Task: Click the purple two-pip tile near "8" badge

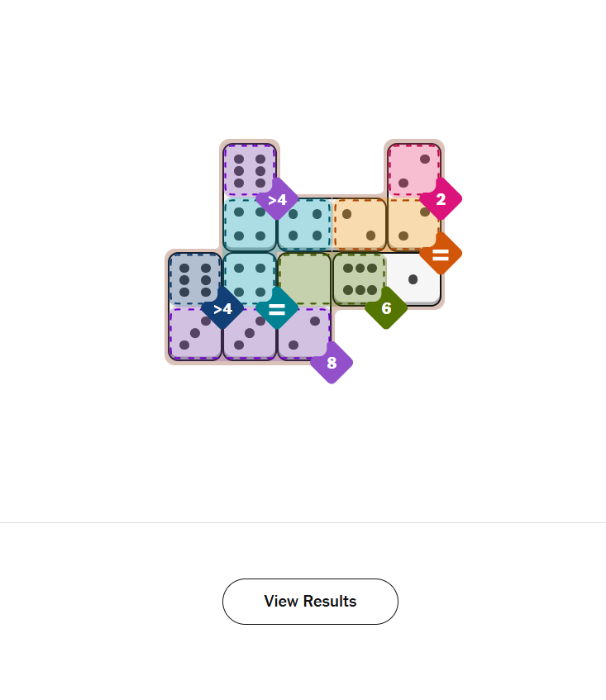Action: click(303, 333)
